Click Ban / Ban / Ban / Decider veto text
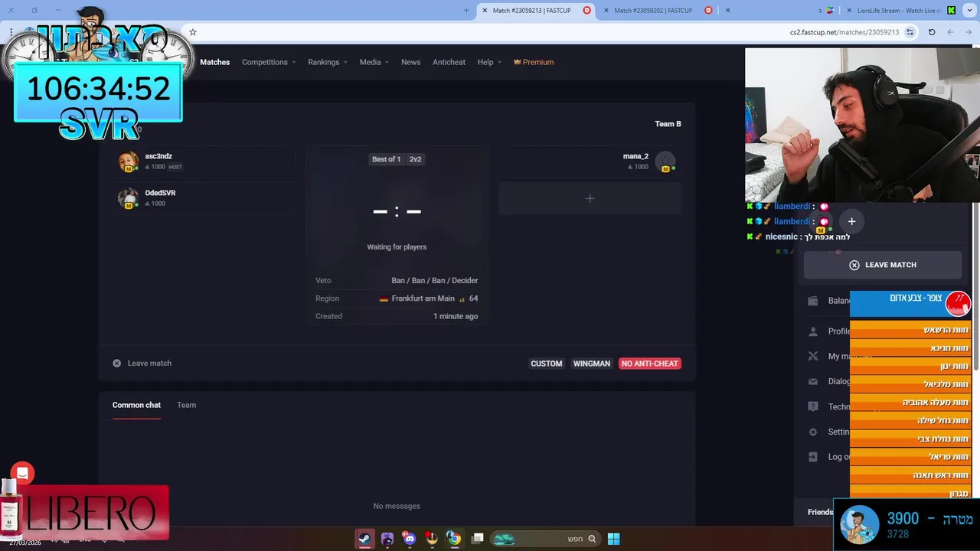This screenshot has width=980, height=551. pyautogui.click(x=435, y=281)
